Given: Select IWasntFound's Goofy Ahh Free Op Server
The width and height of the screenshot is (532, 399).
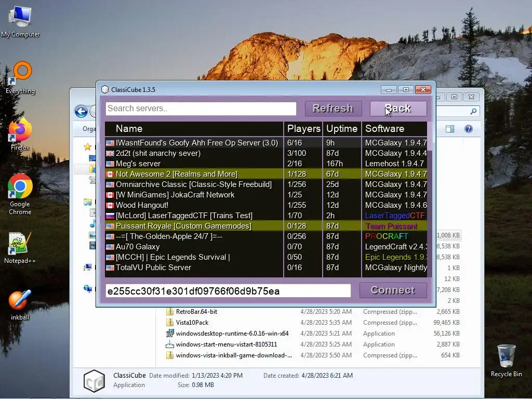Looking at the screenshot, I should (x=266, y=143).
